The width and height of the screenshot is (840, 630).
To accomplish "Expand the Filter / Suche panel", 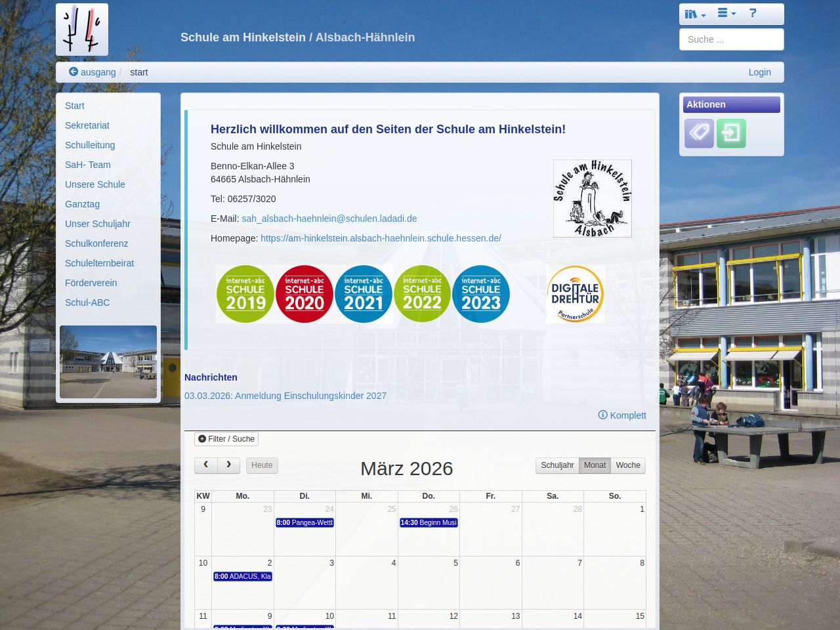I will pos(226,439).
